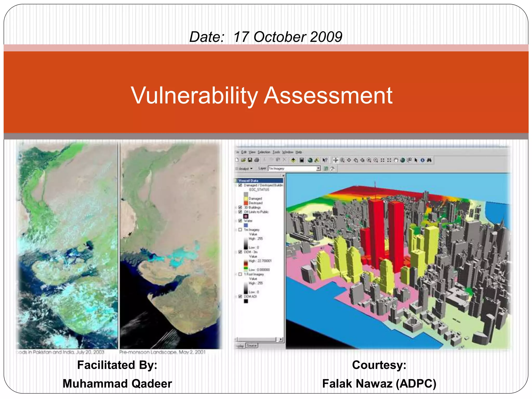Click the Print icon in toolbar
The image size is (532, 399).
[x=257, y=160]
